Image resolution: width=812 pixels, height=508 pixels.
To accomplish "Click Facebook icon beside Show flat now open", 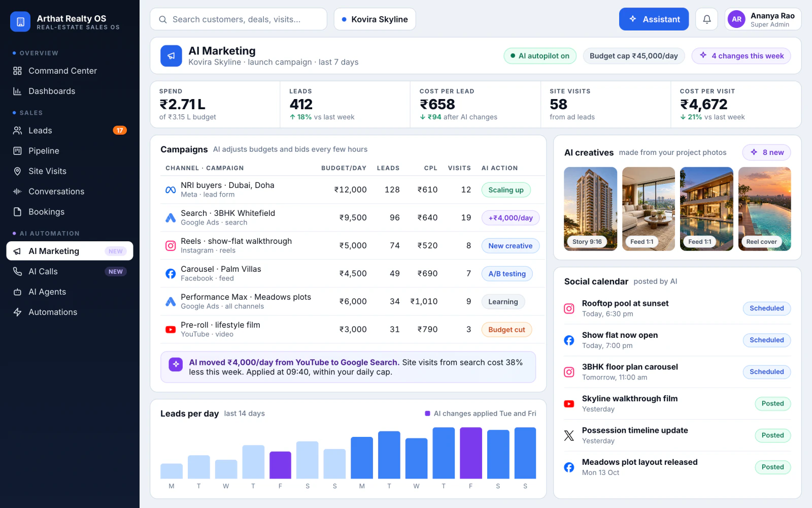I will [569, 340].
